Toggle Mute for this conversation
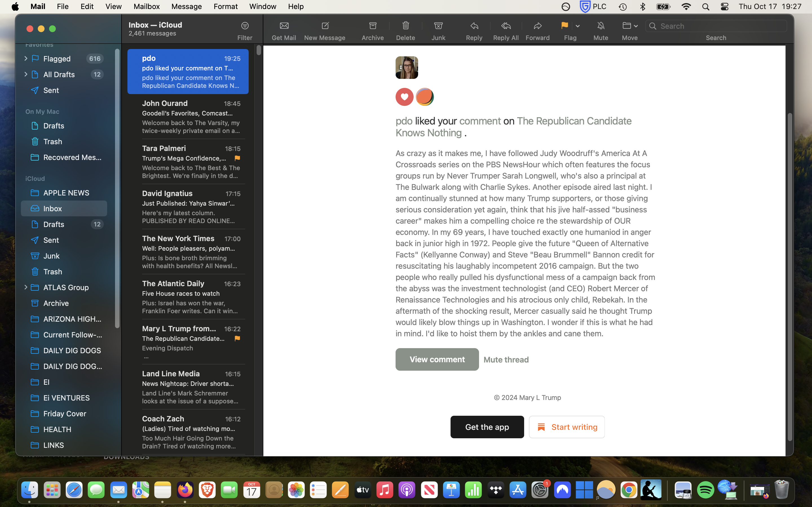This screenshot has height=507, width=812. pyautogui.click(x=601, y=26)
